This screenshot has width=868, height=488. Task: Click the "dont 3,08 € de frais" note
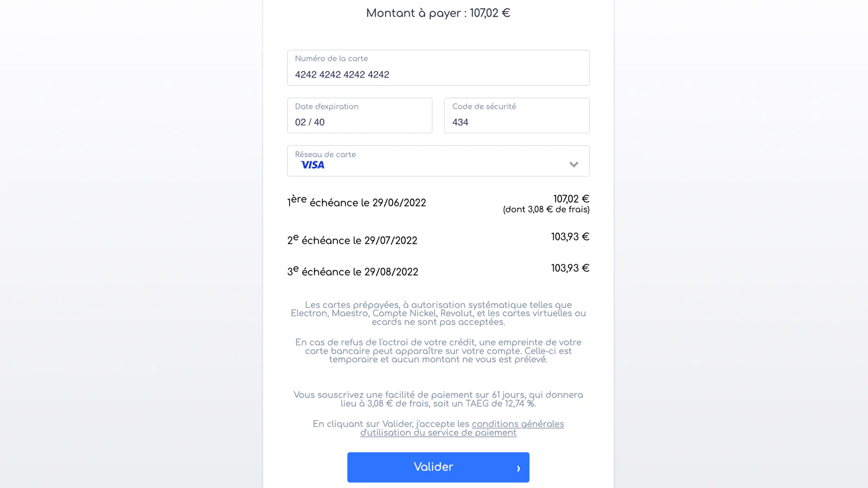click(x=546, y=210)
